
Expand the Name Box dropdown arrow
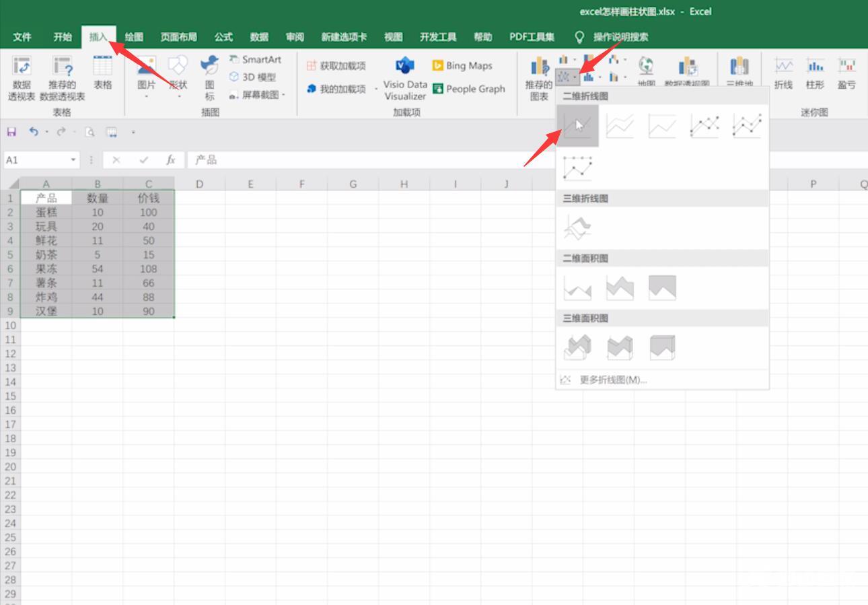73,160
